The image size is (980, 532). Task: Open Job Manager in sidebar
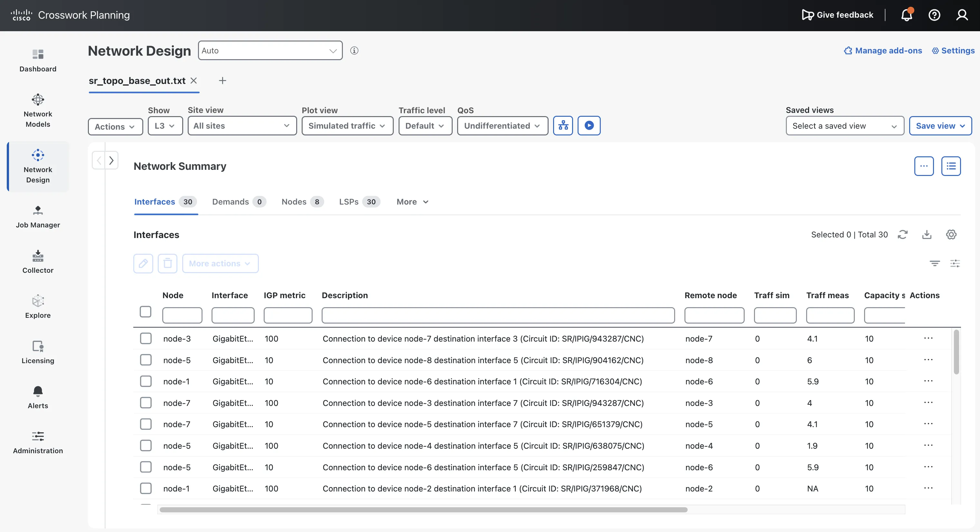click(38, 217)
